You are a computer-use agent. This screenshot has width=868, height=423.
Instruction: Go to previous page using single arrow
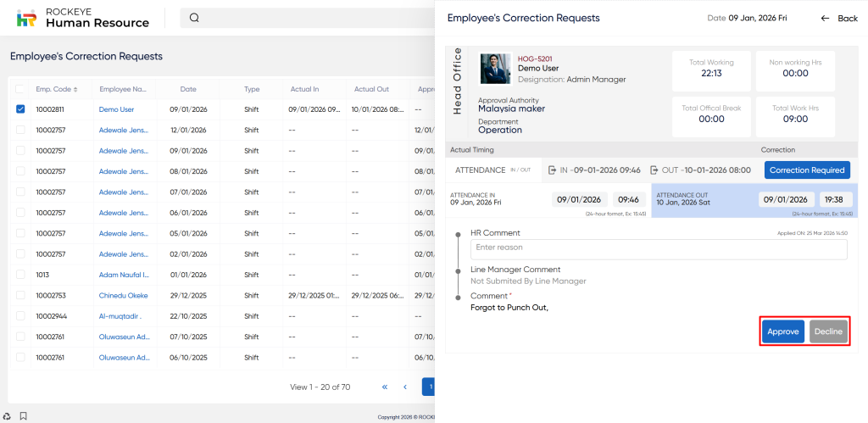405,387
